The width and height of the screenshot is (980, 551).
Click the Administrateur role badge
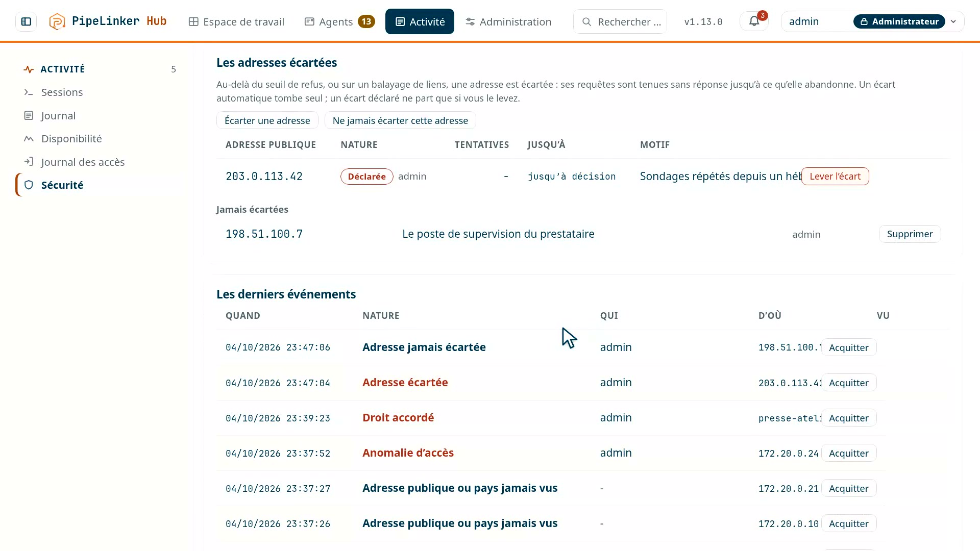tap(899, 21)
